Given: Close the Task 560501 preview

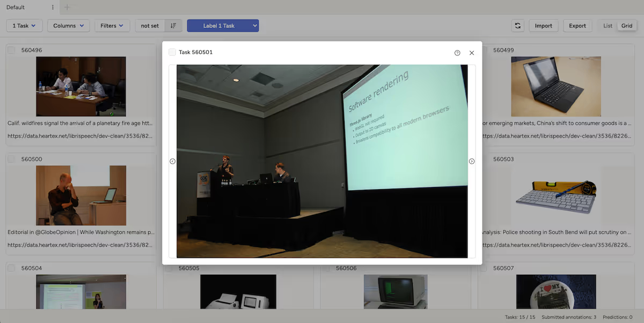Looking at the screenshot, I should [472, 53].
